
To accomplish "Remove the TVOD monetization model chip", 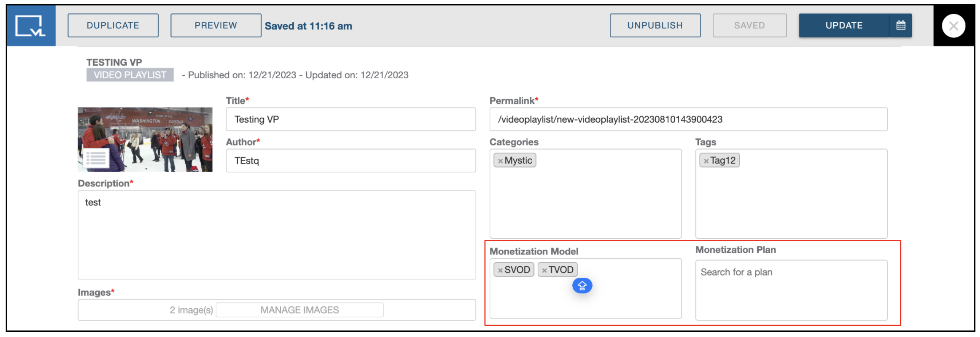I will pos(544,270).
